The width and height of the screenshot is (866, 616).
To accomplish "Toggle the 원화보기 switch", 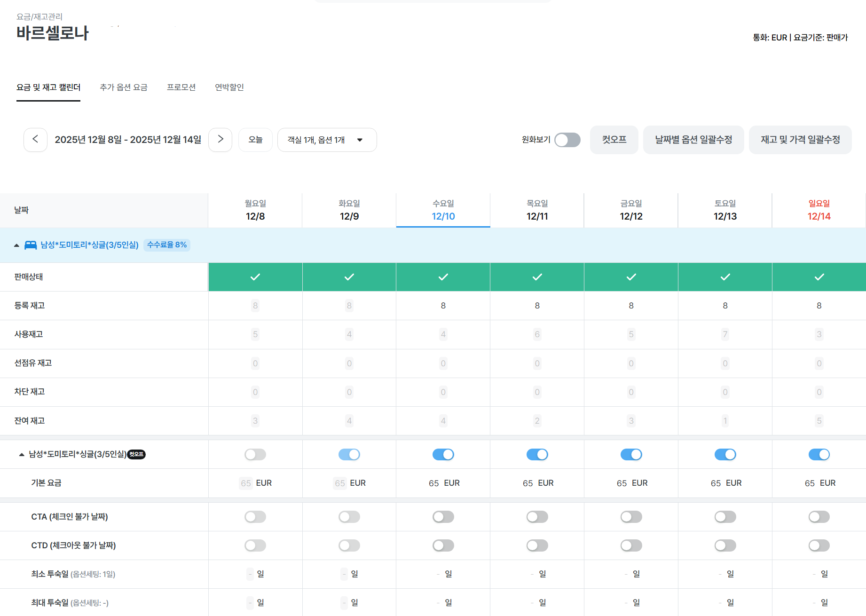I will coord(567,140).
